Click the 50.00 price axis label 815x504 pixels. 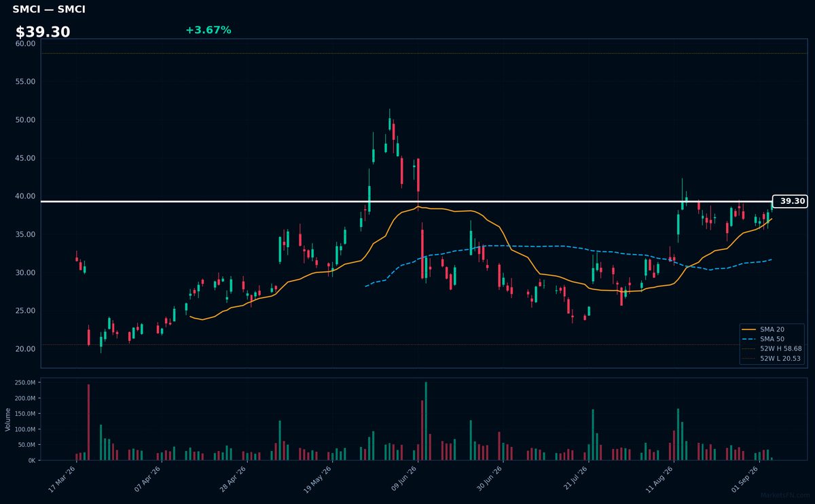[x=25, y=120]
